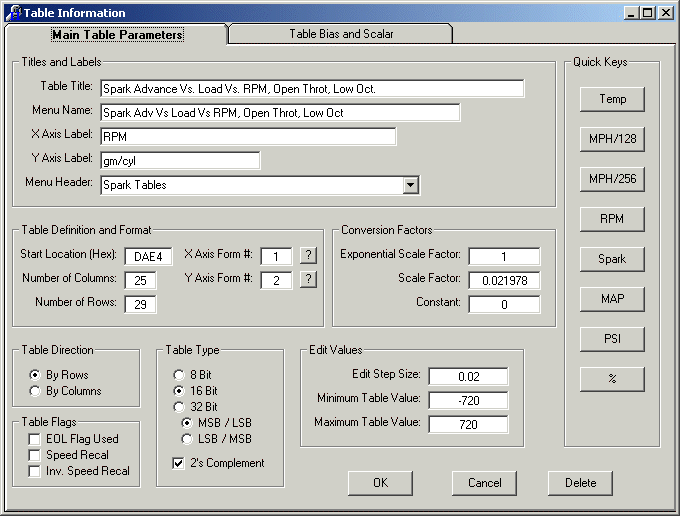Select the By Columns radio button
Screen dimensions: 680x516
click(x=35, y=391)
